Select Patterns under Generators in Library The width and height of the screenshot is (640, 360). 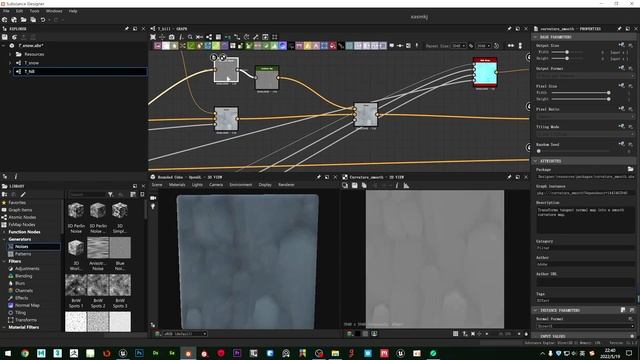tap(23, 254)
